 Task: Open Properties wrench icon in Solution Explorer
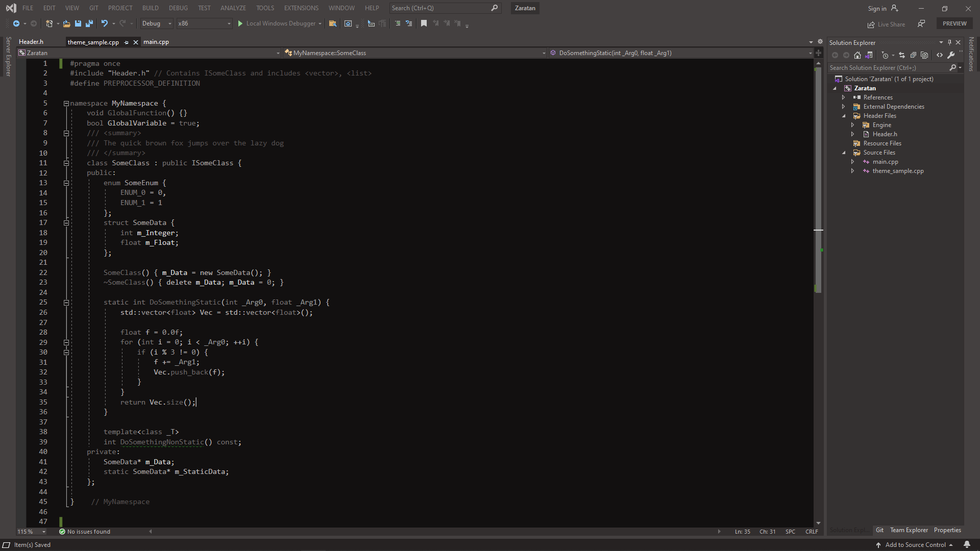(951, 55)
